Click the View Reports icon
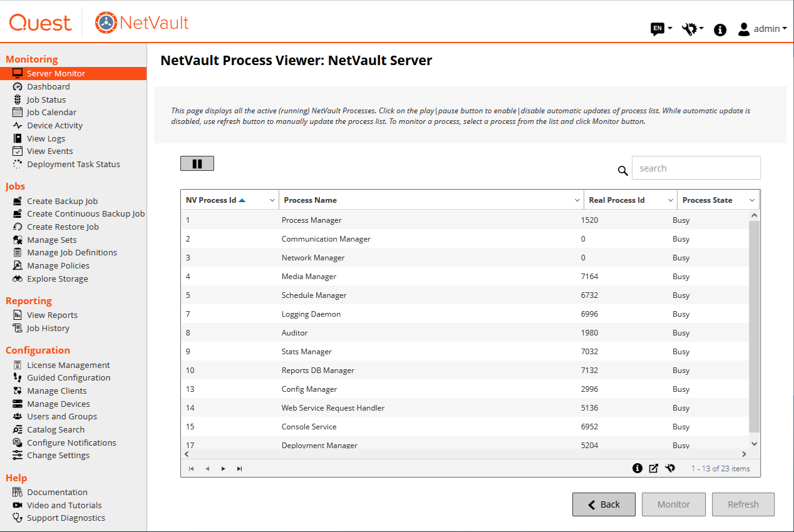The width and height of the screenshot is (794, 532). click(18, 315)
